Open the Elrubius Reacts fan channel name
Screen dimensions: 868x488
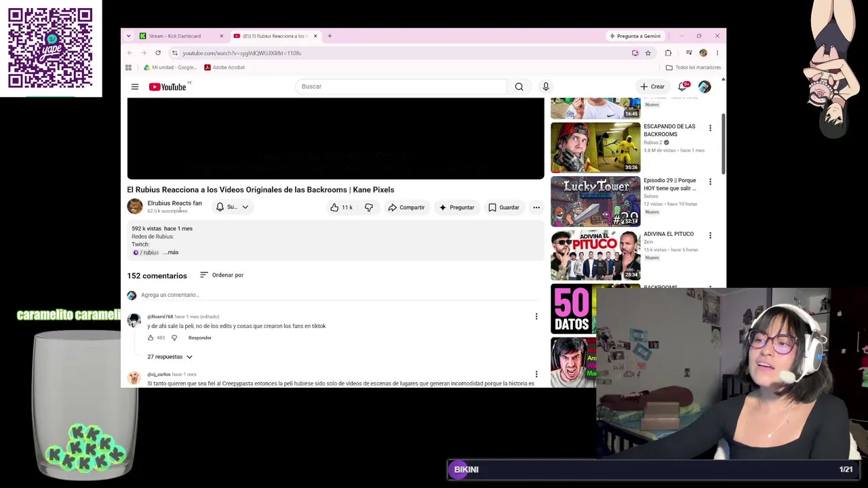point(174,203)
